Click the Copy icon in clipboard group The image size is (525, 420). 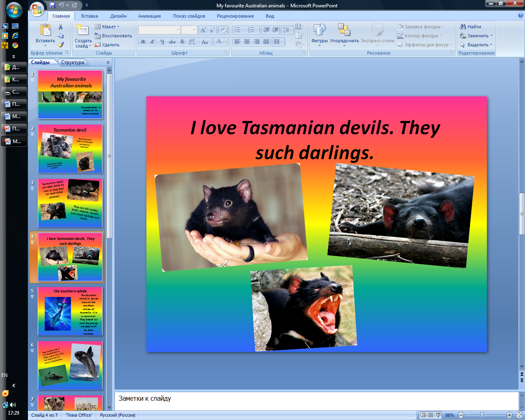tap(61, 36)
